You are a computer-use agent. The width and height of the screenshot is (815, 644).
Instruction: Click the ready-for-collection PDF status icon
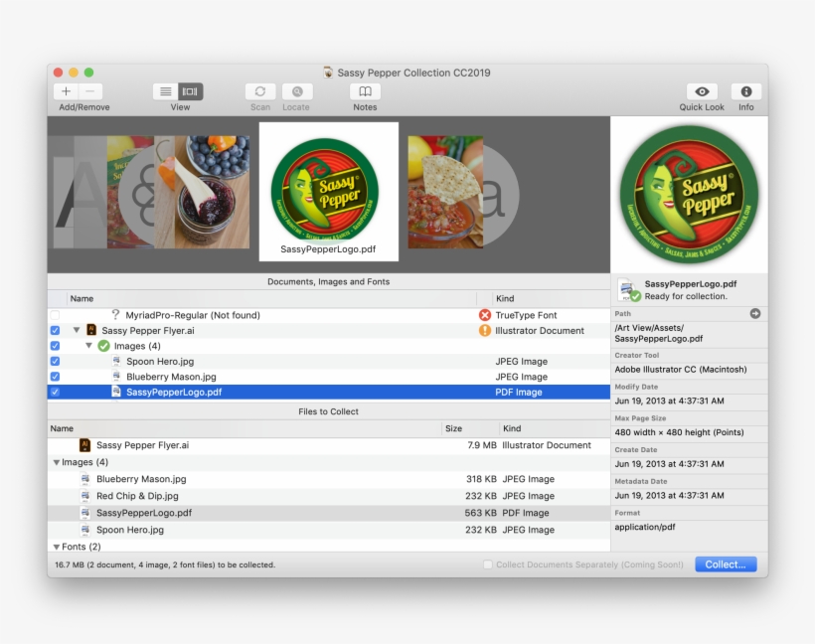click(x=629, y=290)
